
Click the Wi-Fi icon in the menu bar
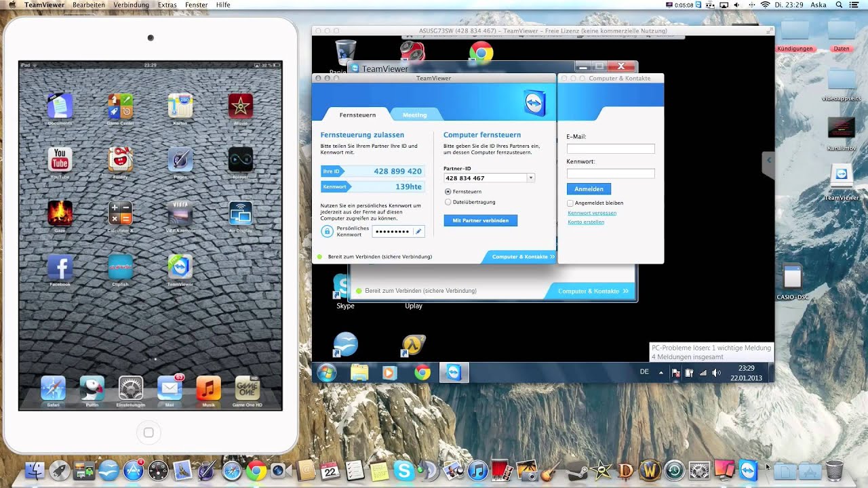pos(765,5)
